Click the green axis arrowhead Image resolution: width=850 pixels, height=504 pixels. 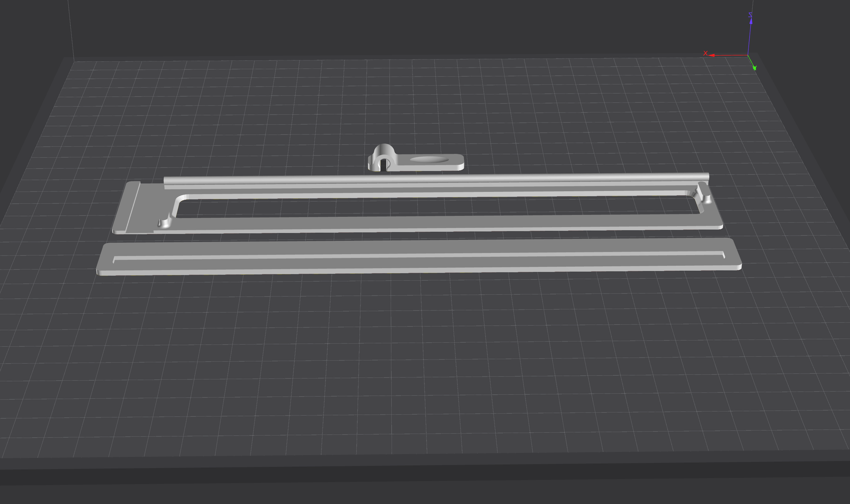pos(755,68)
